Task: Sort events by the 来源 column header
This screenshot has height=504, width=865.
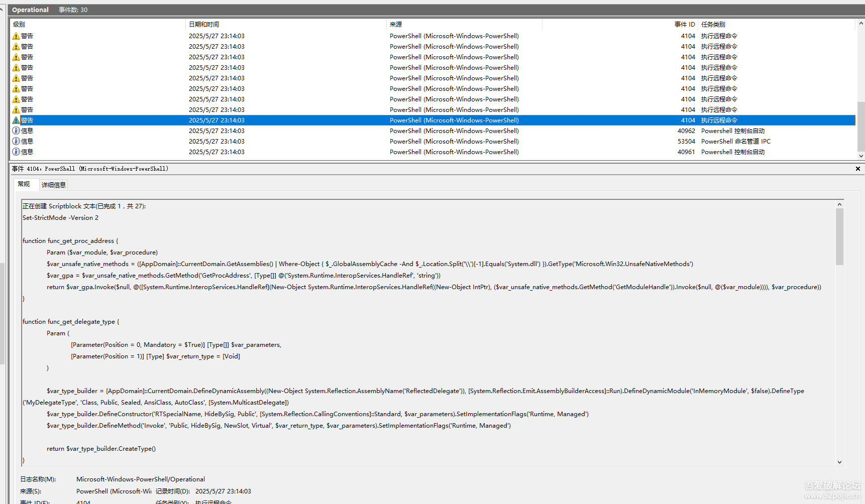Action: coord(464,25)
